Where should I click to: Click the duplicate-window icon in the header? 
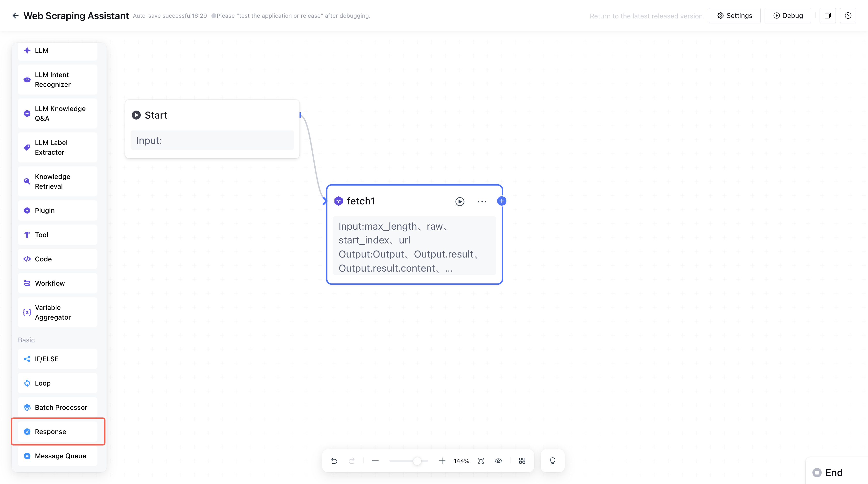click(x=828, y=16)
